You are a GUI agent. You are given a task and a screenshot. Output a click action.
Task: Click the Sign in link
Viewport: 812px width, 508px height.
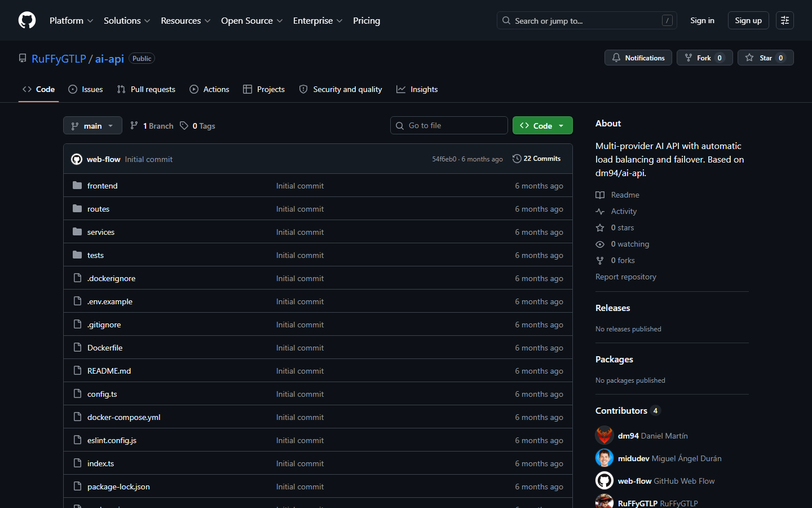click(702, 20)
